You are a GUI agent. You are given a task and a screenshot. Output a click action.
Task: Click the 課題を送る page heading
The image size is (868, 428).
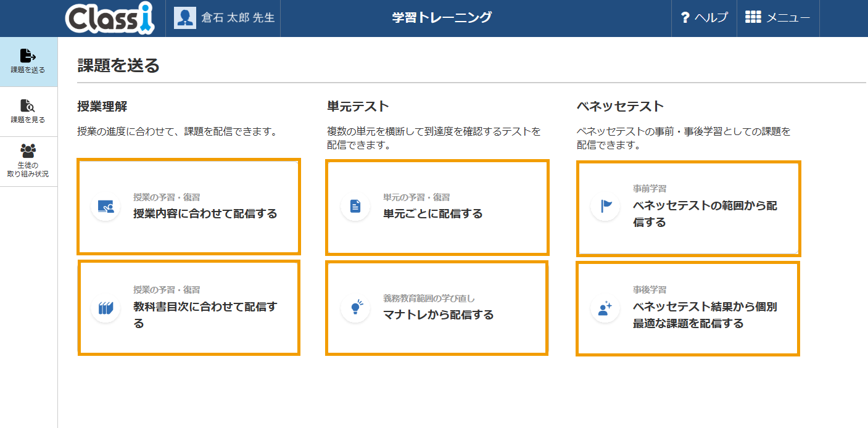pyautogui.click(x=118, y=65)
